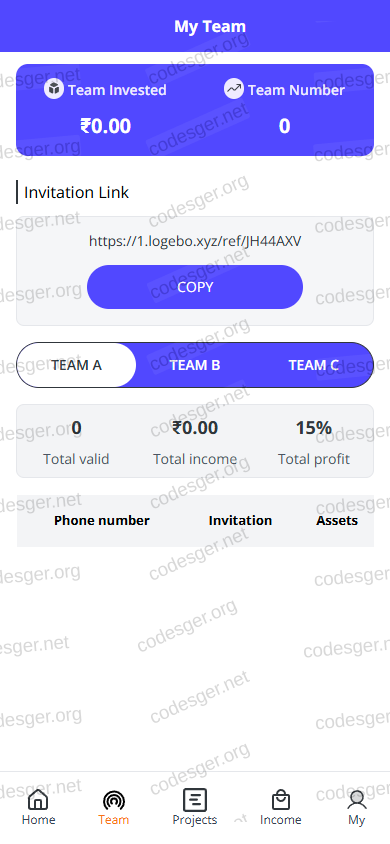Switch to the TEAM A tab

[76, 365]
